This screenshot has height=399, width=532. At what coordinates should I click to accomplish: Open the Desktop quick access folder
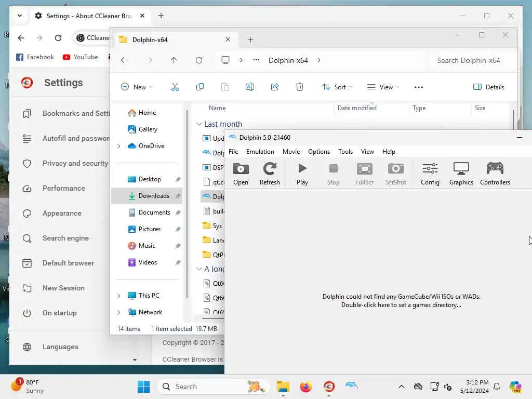pos(147,179)
